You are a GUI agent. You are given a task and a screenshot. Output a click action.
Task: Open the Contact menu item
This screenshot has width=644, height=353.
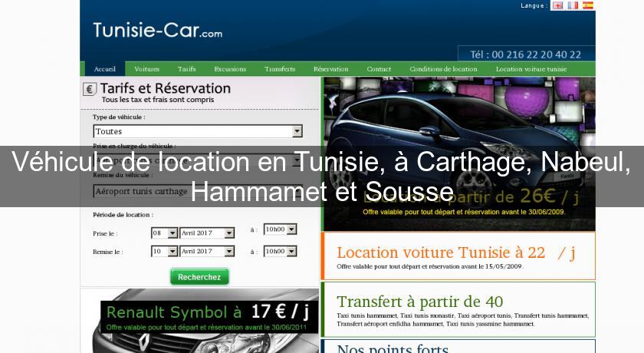click(379, 69)
